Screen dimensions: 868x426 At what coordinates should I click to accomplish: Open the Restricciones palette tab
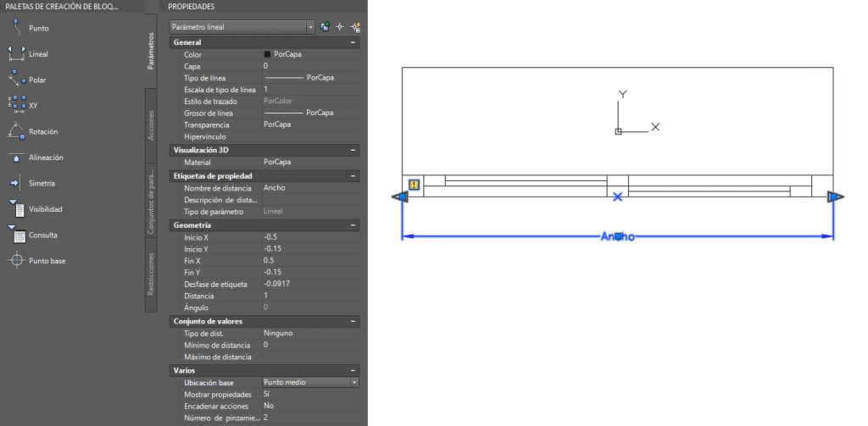(151, 275)
